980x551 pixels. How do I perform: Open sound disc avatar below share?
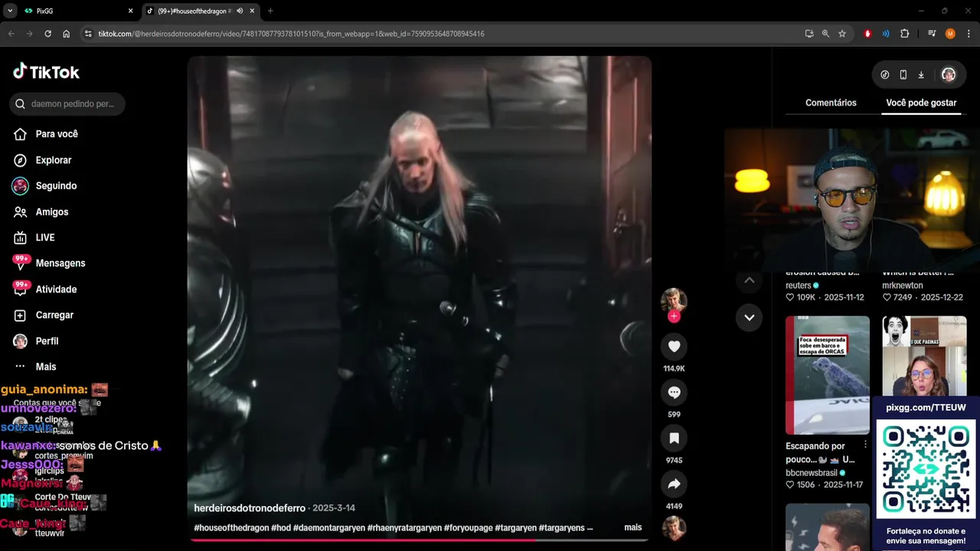pos(674,528)
